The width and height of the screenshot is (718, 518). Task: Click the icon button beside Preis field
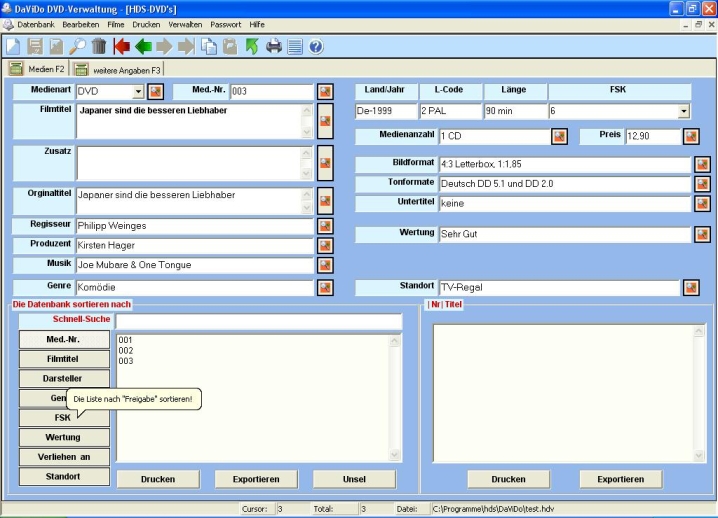[691, 136]
